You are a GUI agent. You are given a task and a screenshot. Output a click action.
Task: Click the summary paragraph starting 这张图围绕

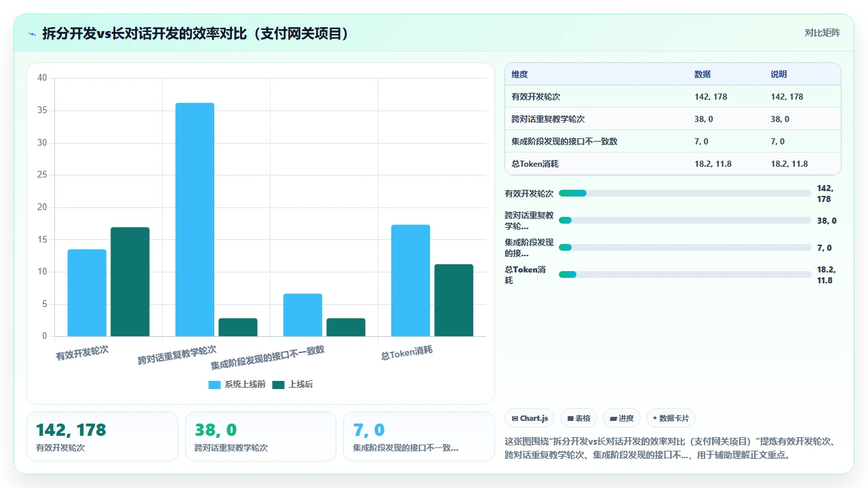(x=672, y=448)
